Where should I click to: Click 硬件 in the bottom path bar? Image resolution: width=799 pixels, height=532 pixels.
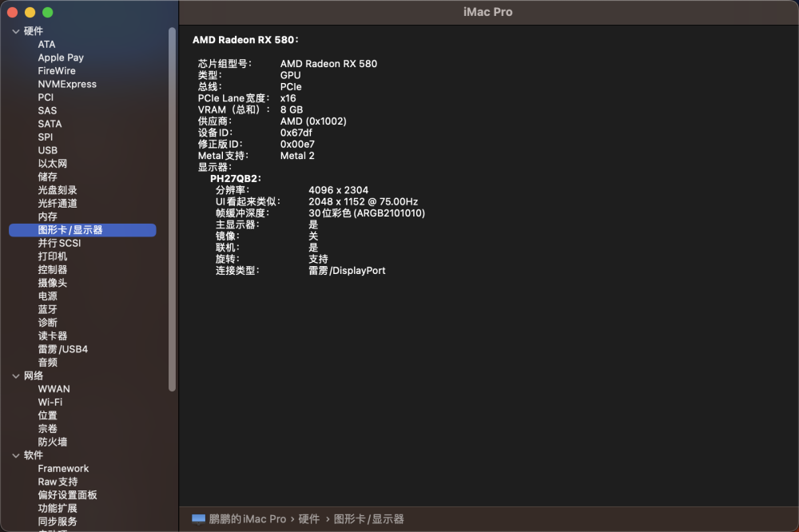tap(308, 519)
